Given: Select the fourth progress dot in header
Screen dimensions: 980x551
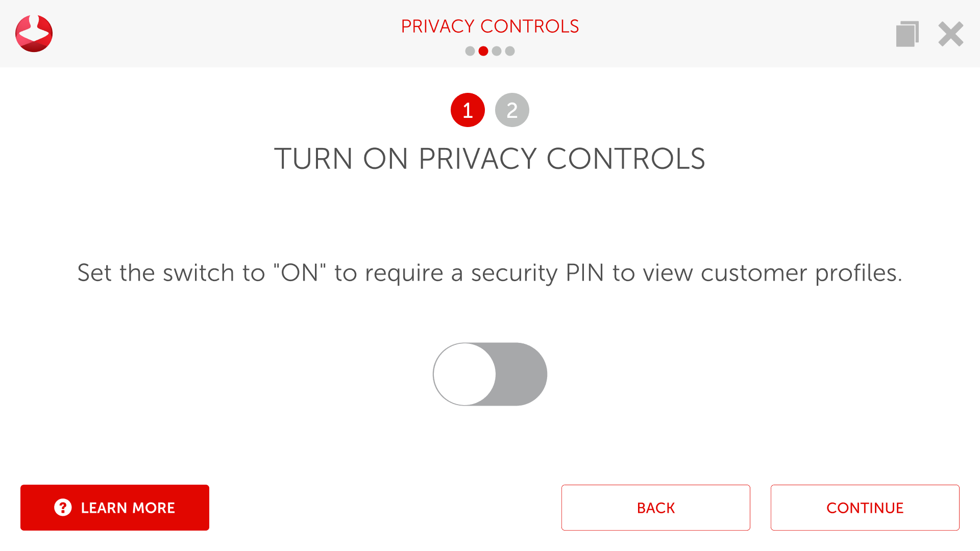Looking at the screenshot, I should (510, 51).
